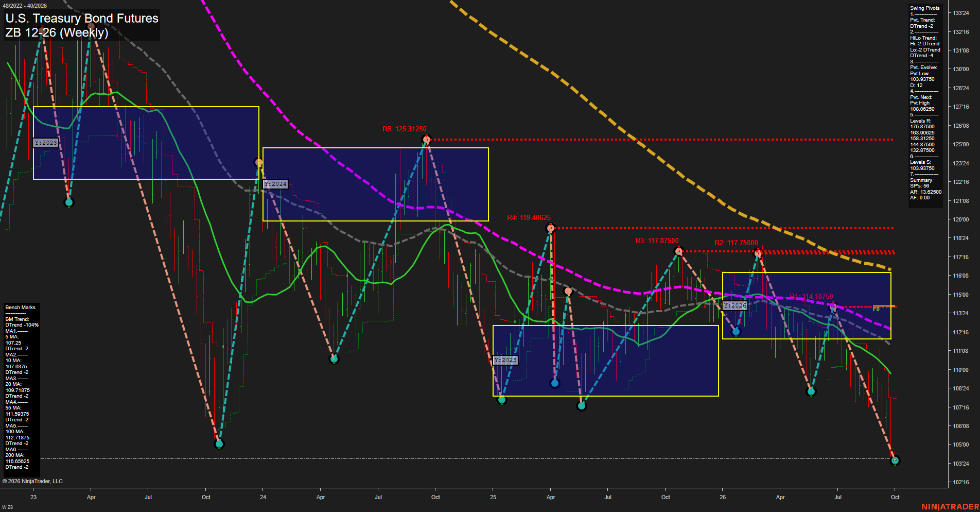This screenshot has height=512, width=980.
Task: Click the 133'24 price axis label
Action: 961,13
